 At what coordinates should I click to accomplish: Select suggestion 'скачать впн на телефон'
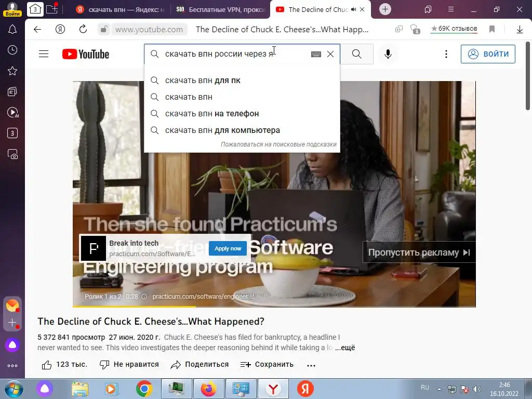click(242, 114)
